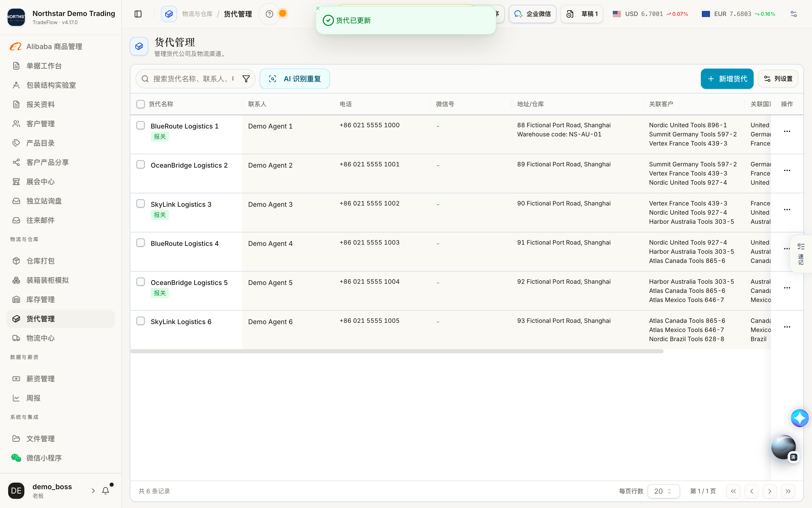
Task: Open the 速记 quick notes side tab
Action: (x=801, y=254)
